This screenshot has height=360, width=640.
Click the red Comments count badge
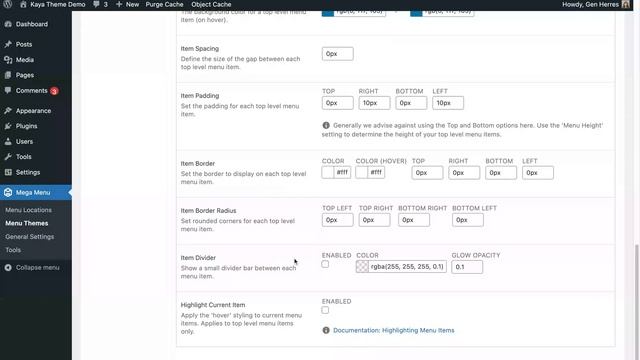pos(54,91)
